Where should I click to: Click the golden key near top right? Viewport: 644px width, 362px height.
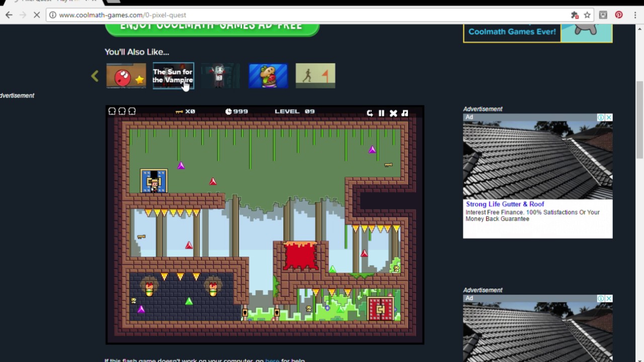pos(388,164)
